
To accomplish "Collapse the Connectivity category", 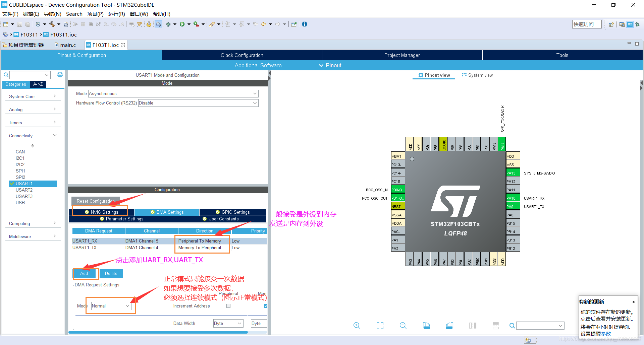I will click(33, 136).
